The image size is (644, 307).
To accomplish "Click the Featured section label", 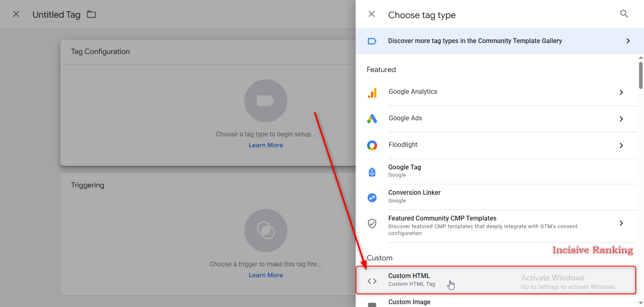I will [x=381, y=70].
